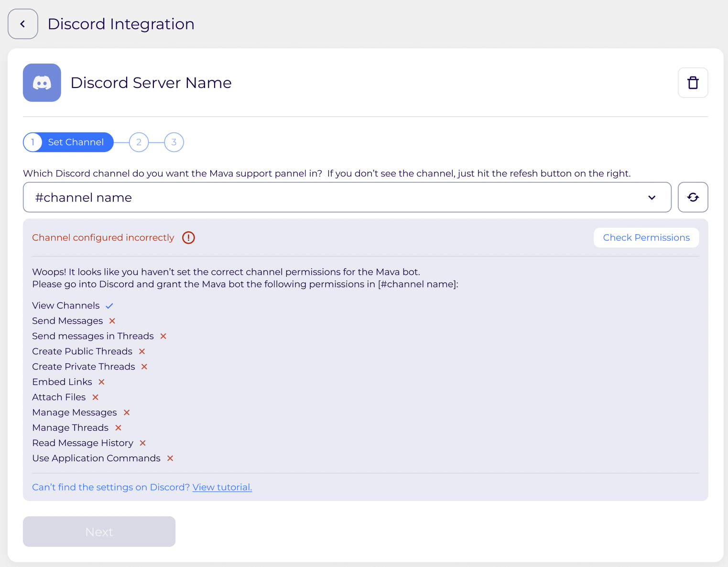Click the Discord logo icon
728x567 pixels.
[42, 83]
